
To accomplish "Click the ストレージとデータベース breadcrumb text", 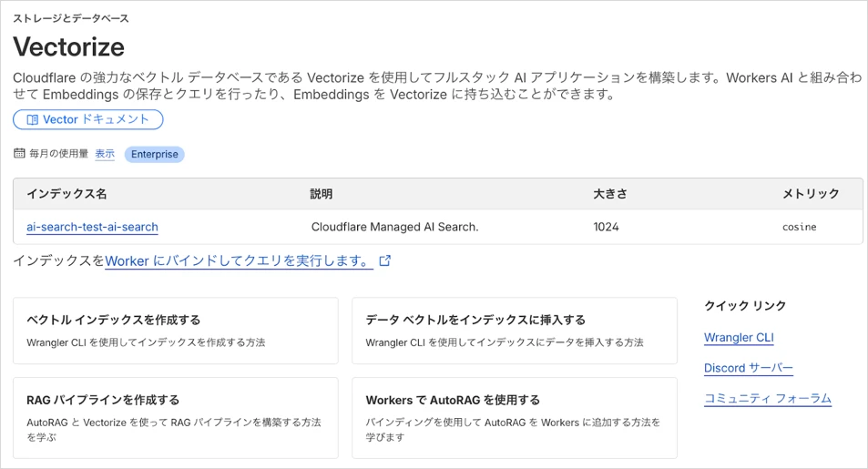I will pyautogui.click(x=71, y=18).
